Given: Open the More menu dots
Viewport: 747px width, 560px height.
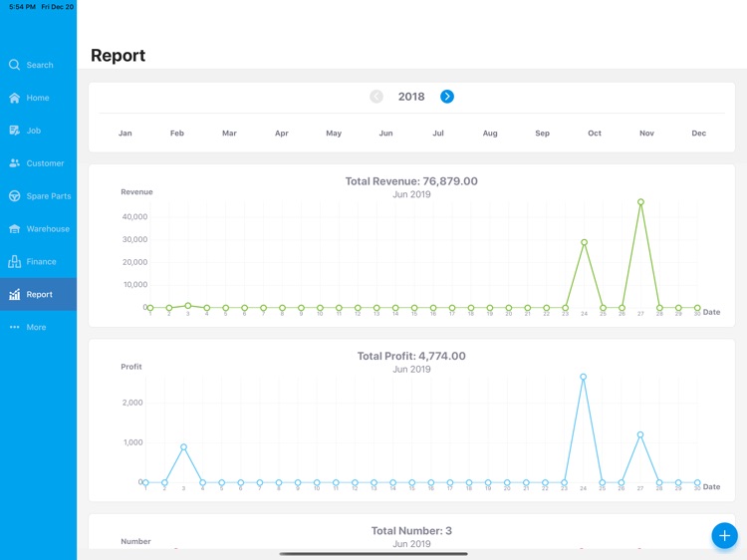Looking at the screenshot, I should click(14, 327).
